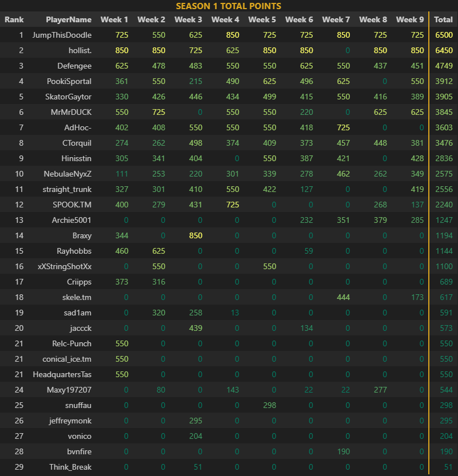Click the Week 1 column header

[x=114, y=19]
